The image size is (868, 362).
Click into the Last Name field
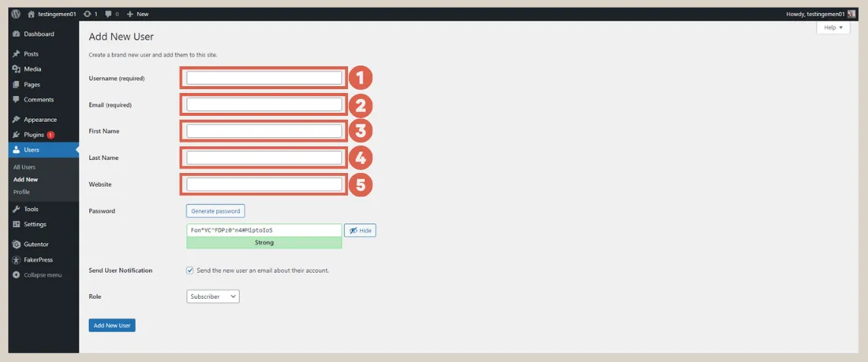(x=264, y=158)
